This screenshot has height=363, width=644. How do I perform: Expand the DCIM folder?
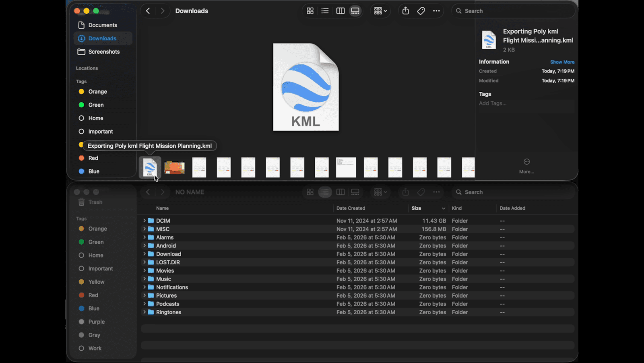coord(144,221)
